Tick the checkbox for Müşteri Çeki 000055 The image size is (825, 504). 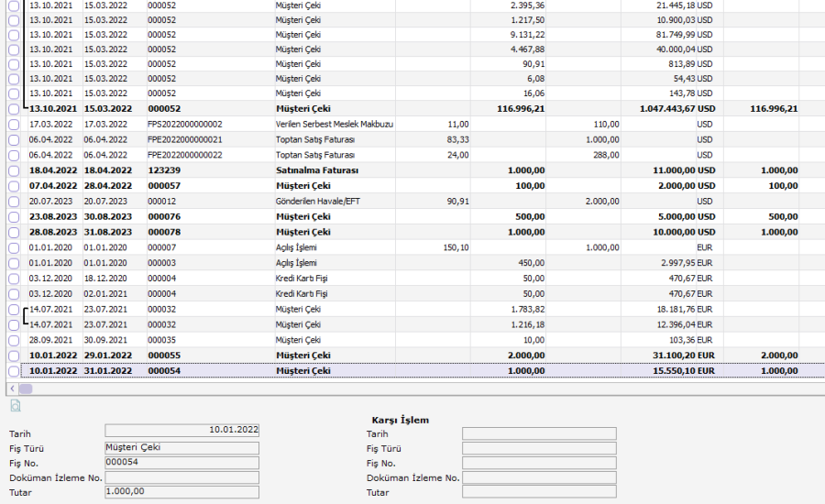click(13, 356)
